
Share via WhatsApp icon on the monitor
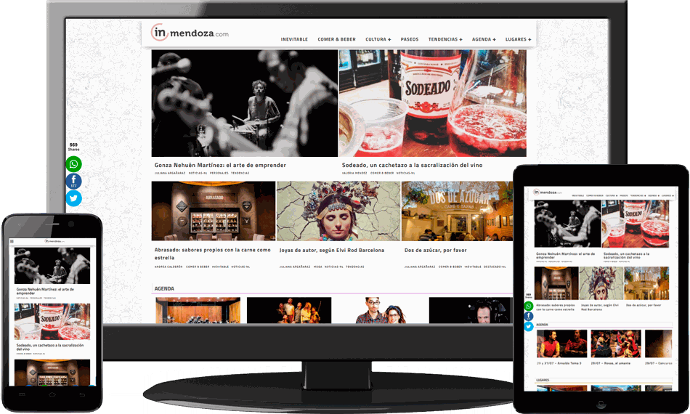point(74,164)
